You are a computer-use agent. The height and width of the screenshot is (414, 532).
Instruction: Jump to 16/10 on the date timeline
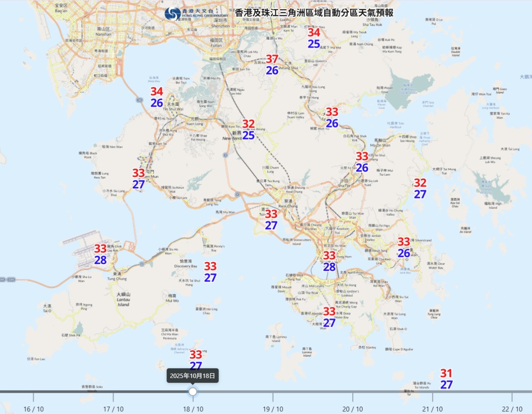(33, 409)
